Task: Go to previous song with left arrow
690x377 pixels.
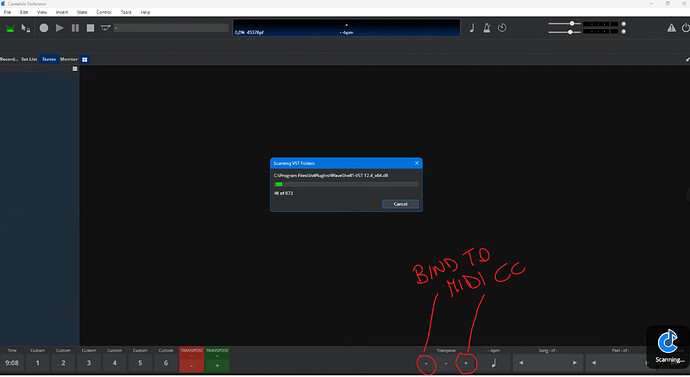Action: click(x=521, y=363)
